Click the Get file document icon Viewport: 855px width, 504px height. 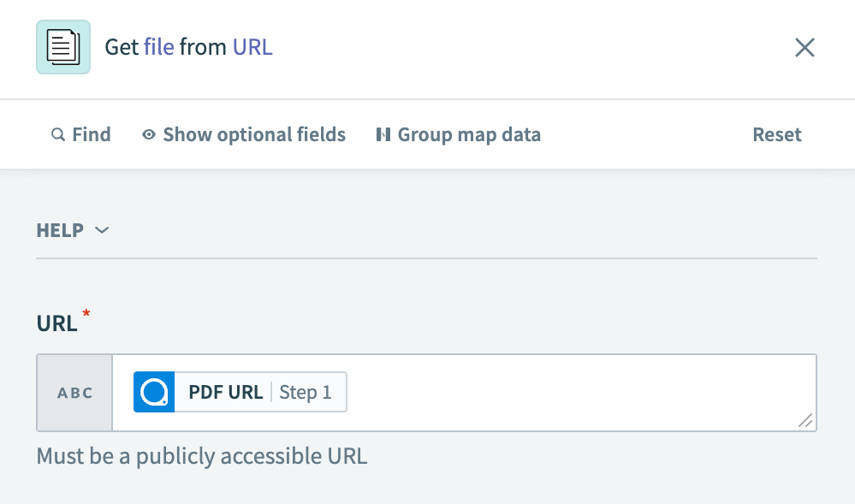pos(62,47)
